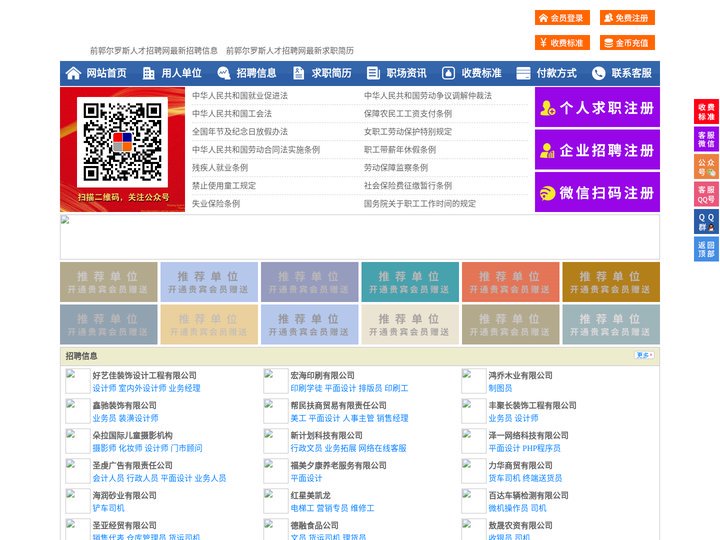Open 中华人民共和国工会法 link
The image size is (720, 540).
pos(232,113)
